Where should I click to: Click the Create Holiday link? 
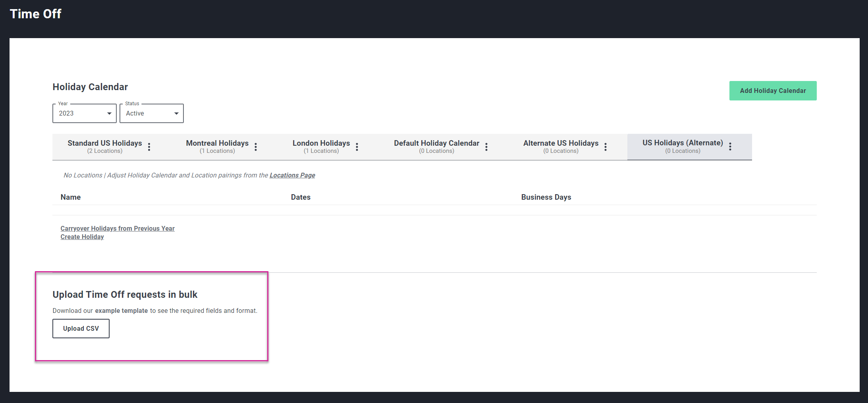click(x=82, y=237)
